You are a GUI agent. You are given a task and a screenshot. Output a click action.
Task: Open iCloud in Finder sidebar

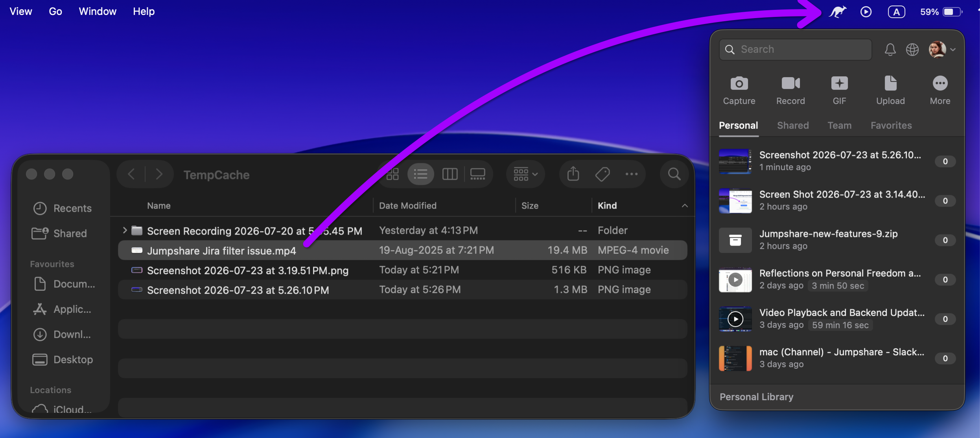62,409
